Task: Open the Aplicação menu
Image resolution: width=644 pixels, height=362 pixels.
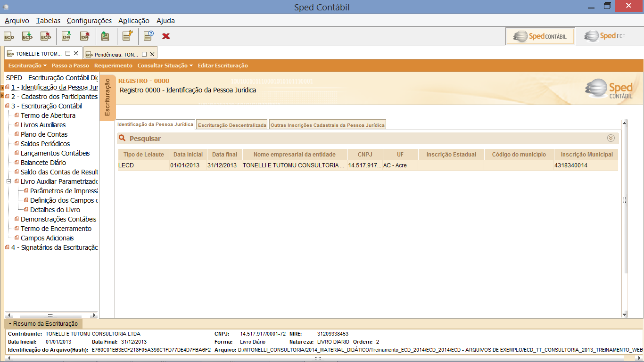Action: point(134,21)
